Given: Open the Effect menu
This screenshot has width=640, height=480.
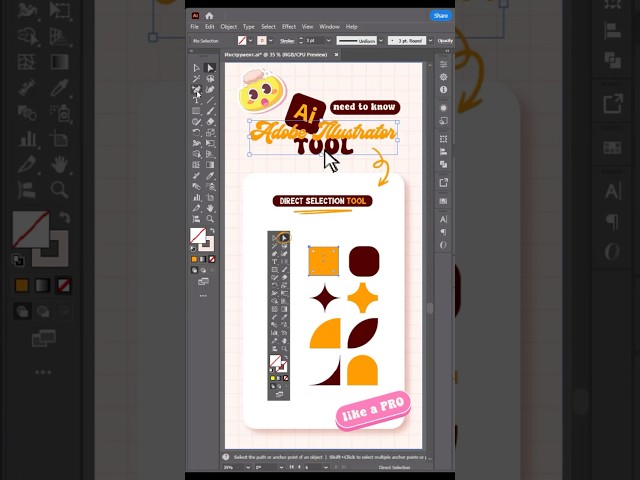Looking at the screenshot, I should click(x=289, y=27).
